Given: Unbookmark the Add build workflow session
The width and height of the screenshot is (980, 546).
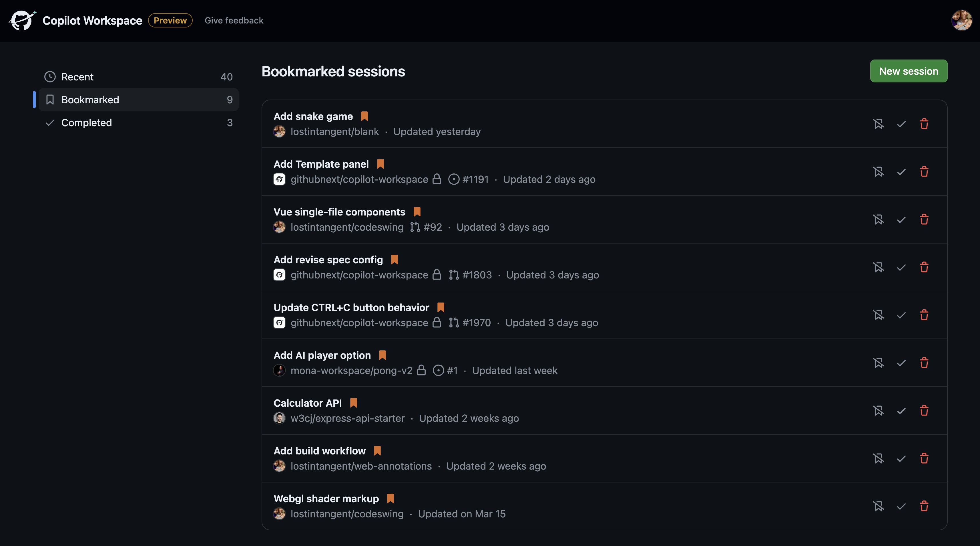Looking at the screenshot, I should pyautogui.click(x=879, y=458).
